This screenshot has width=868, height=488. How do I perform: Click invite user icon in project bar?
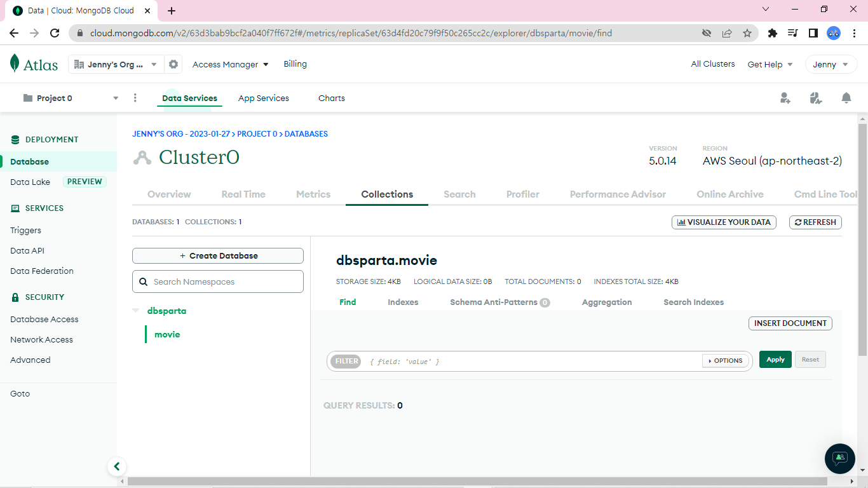tap(785, 98)
